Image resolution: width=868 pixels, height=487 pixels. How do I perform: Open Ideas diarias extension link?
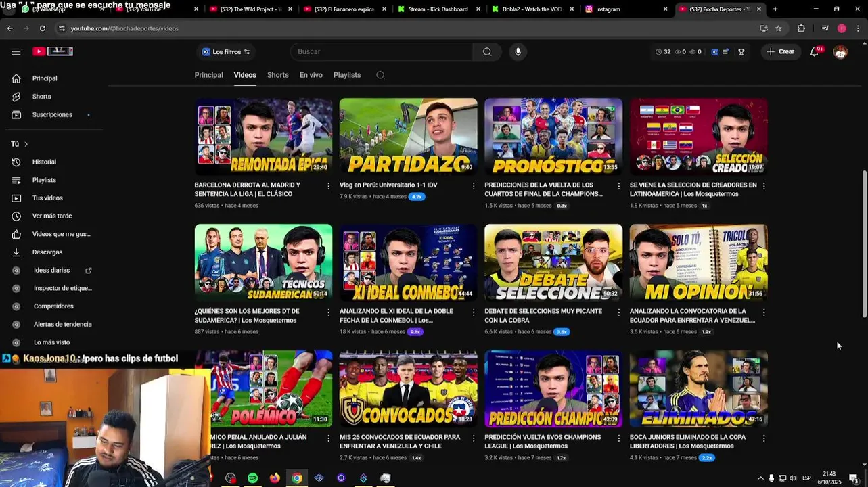coord(53,271)
